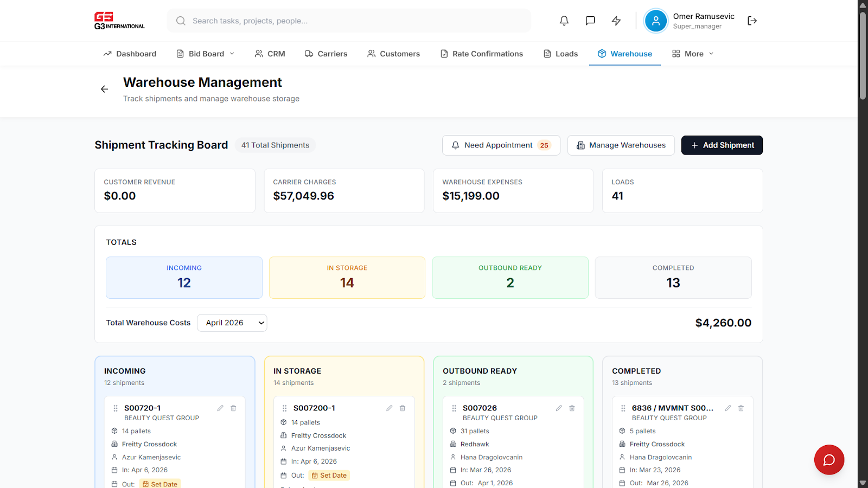Click the lightning bolt quick actions icon
The image size is (868, 488).
616,21
